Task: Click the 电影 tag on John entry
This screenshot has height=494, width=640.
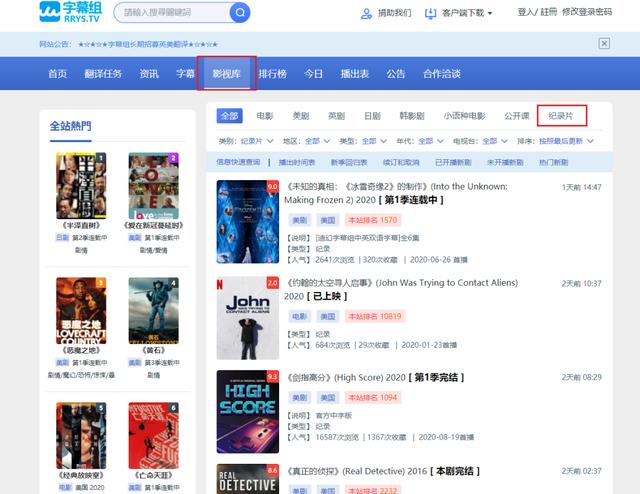Action: [300, 316]
